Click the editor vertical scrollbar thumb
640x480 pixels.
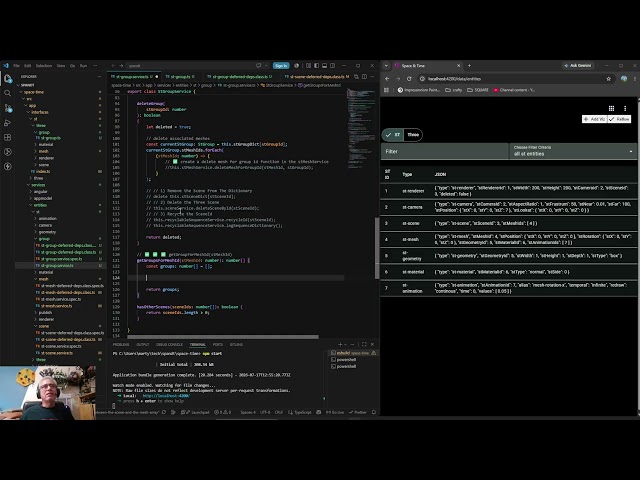(377, 248)
